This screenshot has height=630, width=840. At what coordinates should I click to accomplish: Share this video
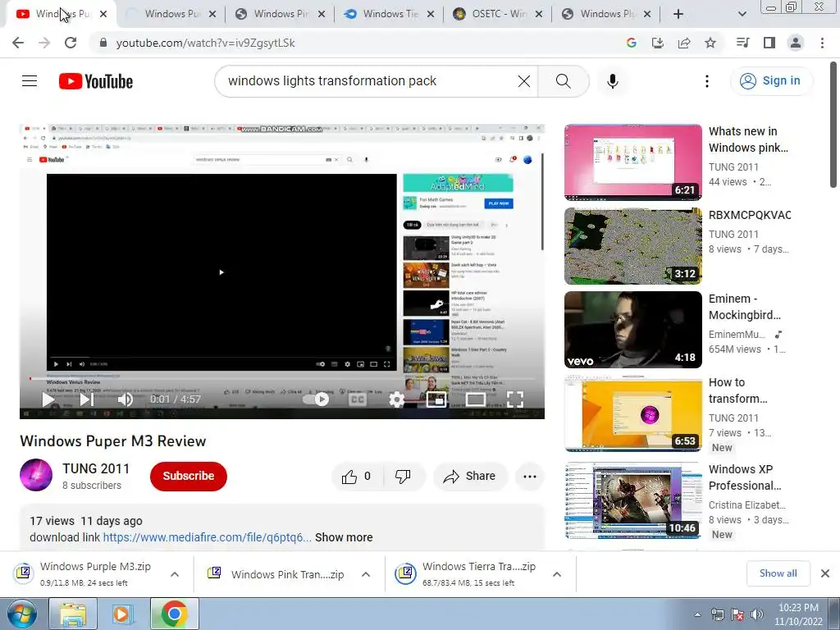click(x=470, y=477)
